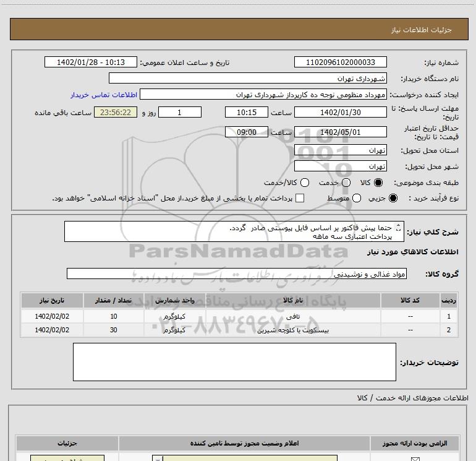Click column header واحد شمارش
This screenshot has height=461, width=476.
click(175, 300)
